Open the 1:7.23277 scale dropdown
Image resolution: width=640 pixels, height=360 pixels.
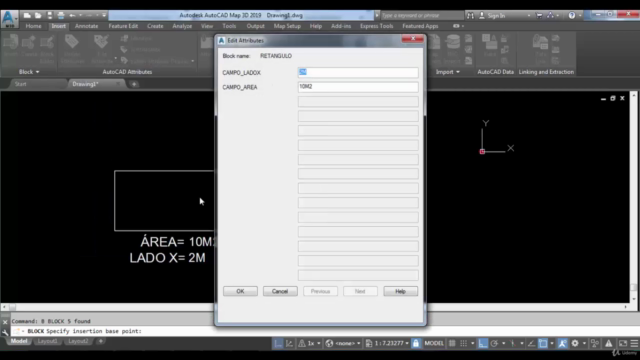407,344
